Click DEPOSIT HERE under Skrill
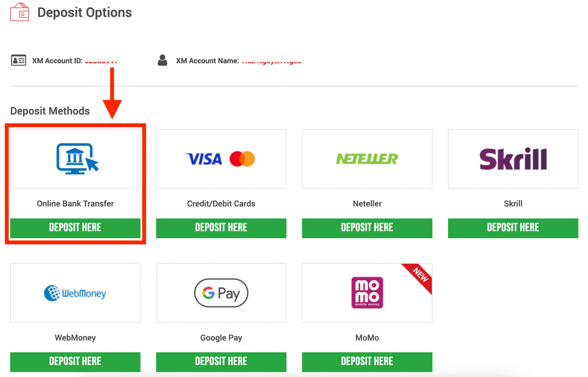The height and width of the screenshot is (377, 588). coord(513,228)
